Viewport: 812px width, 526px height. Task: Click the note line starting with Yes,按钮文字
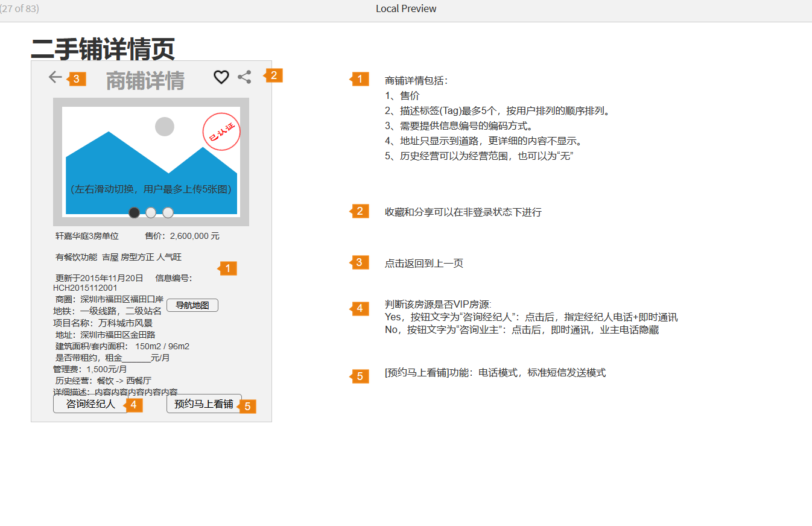point(531,317)
